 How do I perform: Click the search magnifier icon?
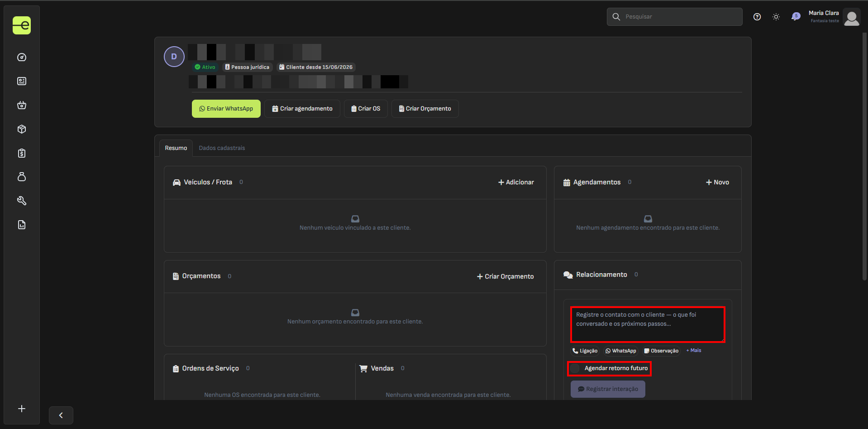[x=616, y=17]
